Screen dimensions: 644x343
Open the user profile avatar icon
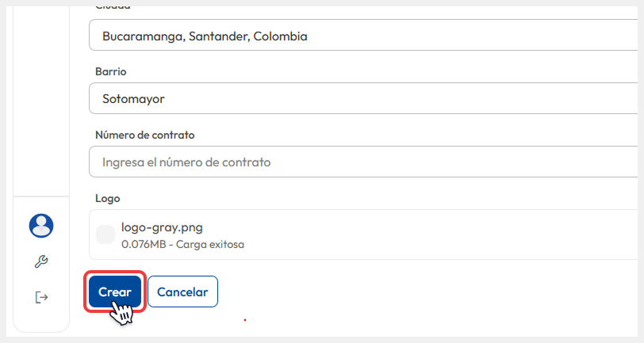coord(41,226)
